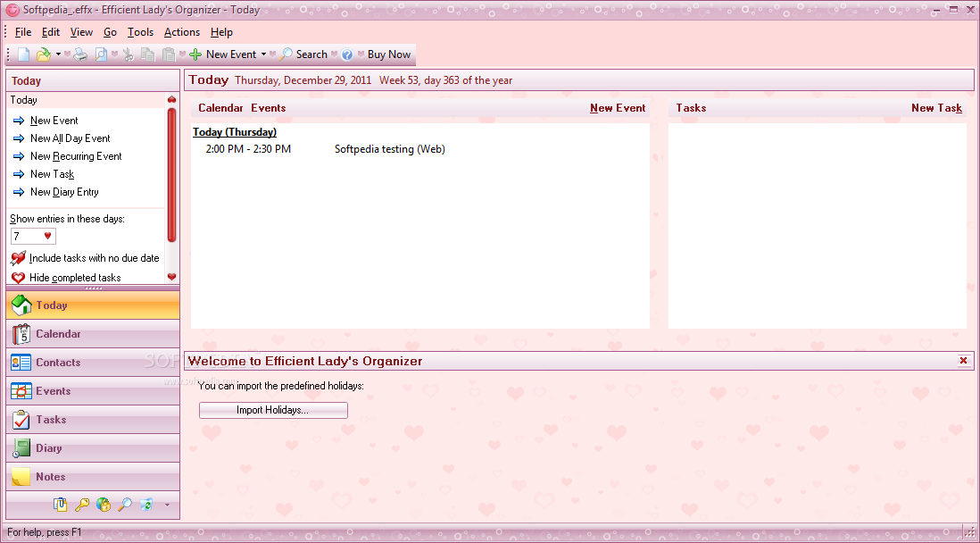This screenshot has height=543, width=980.
Task: Open the Actions menu
Action: [x=182, y=32]
